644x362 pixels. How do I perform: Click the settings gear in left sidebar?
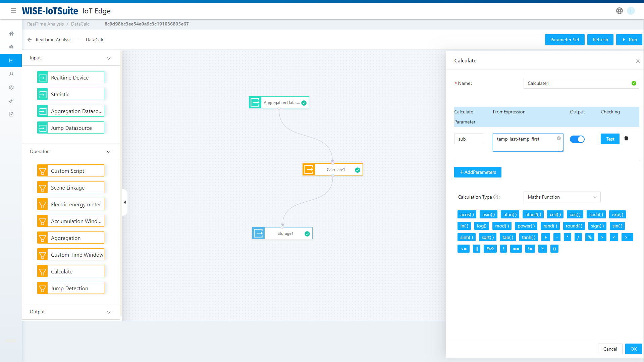click(x=11, y=87)
